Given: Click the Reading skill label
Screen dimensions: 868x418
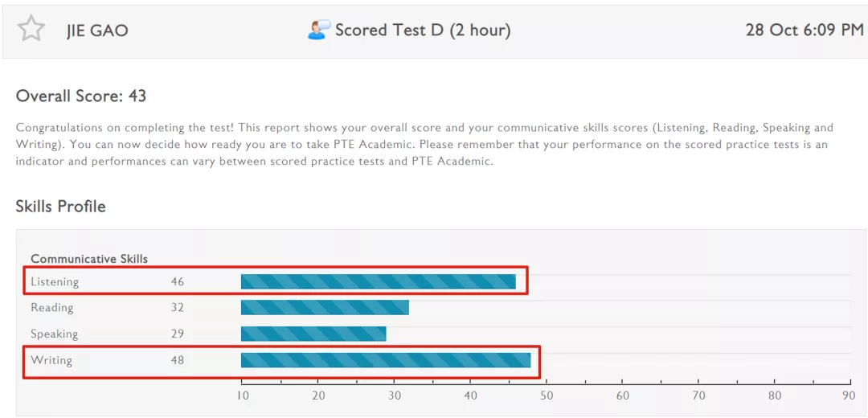Looking at the screenshot, I should [x=51, y=307].
